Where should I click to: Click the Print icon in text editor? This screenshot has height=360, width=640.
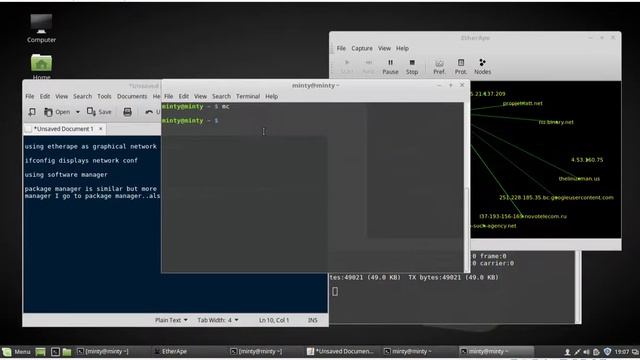127,112
